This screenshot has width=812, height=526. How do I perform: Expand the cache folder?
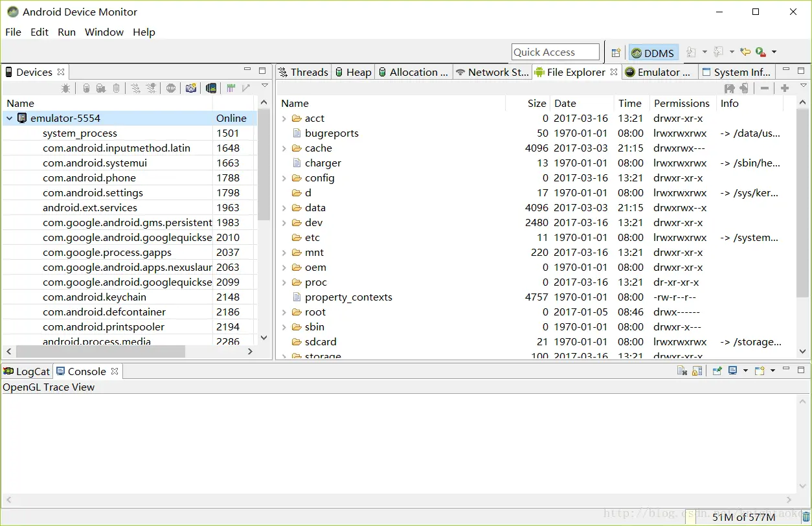tap(284, 148)
